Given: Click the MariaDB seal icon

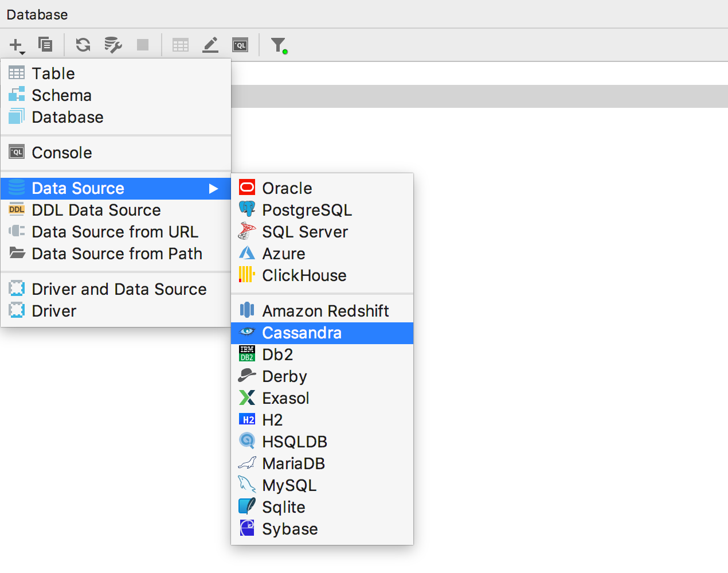Looking at the screenshot, I should (247, 463).
